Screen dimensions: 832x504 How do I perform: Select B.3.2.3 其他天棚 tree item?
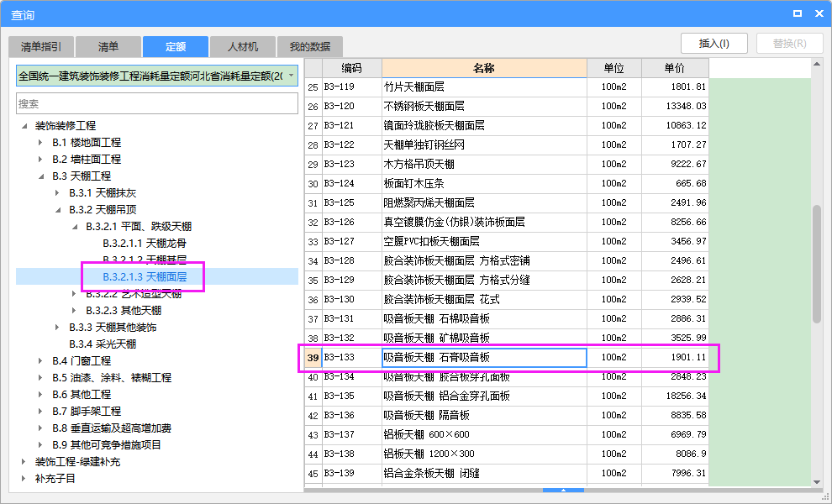coord(124,310)
